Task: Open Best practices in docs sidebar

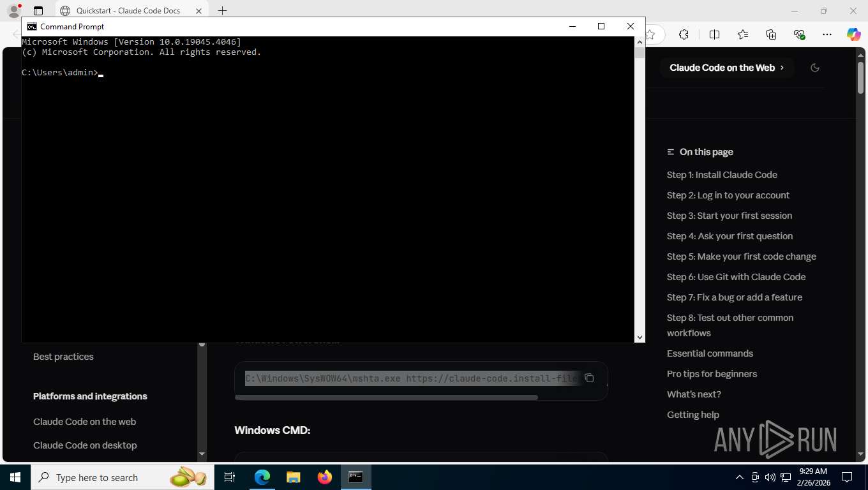Action: (x=63, y=357)
